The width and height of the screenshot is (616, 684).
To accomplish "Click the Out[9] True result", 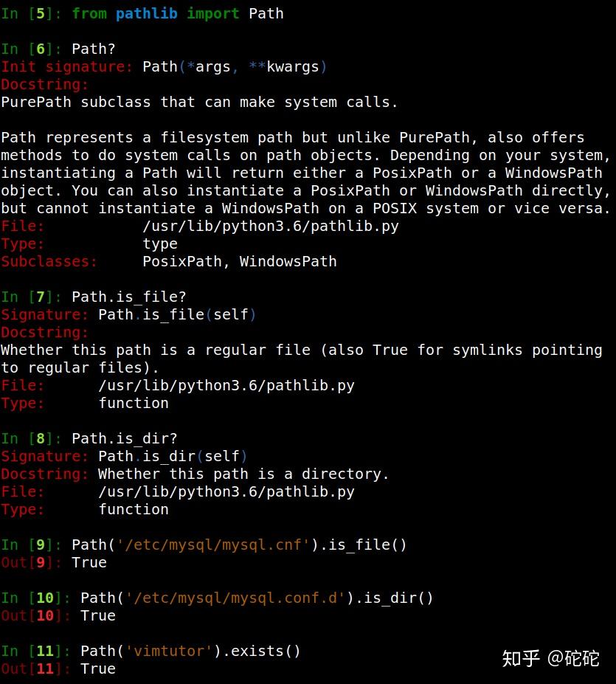I will coord(89,563).
